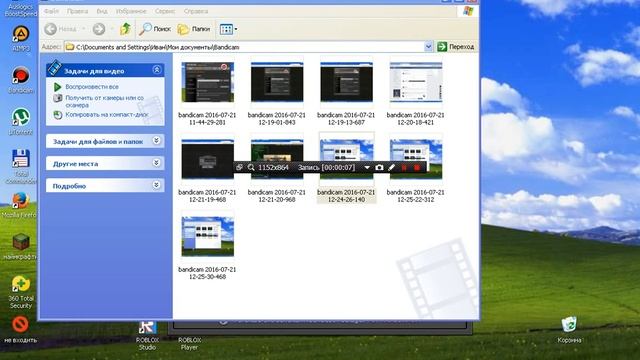Open AIMP3 desktop shortcut
This screenshot has height=360, width=640.
click(21, 38)
